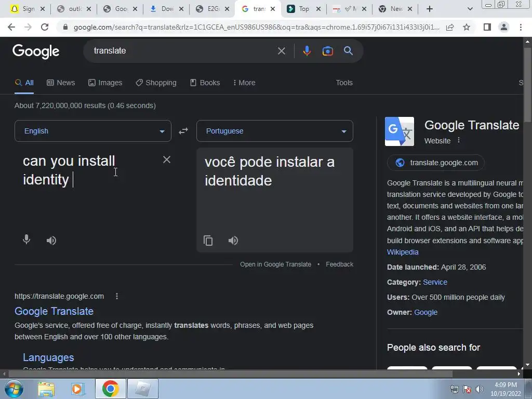
Task: Expand the More search filters menu
Action: (244, 83)
